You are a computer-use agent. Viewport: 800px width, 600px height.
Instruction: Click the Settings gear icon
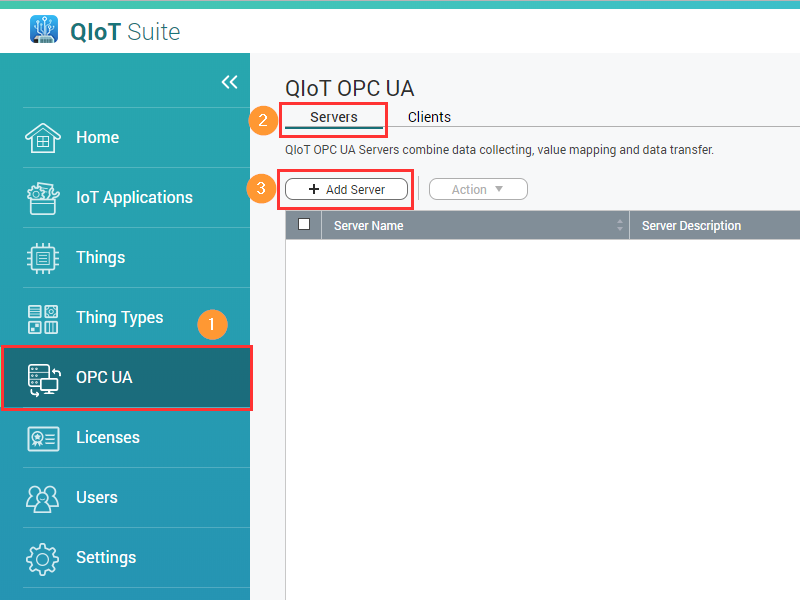42,559
